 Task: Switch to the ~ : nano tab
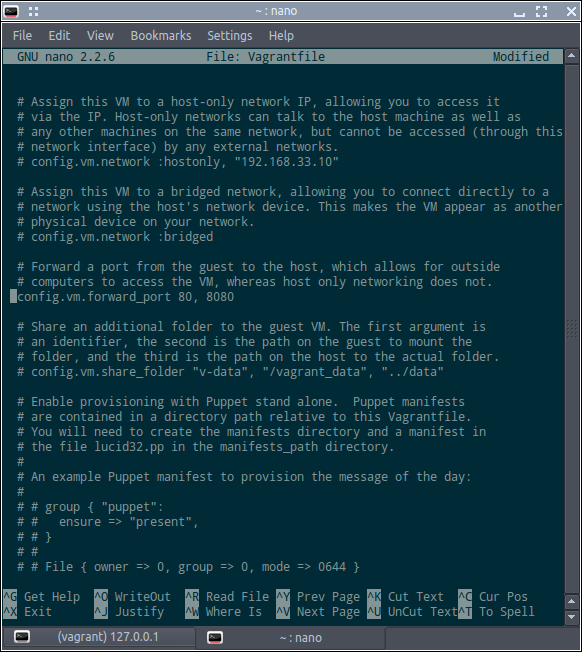coord(290,637)
